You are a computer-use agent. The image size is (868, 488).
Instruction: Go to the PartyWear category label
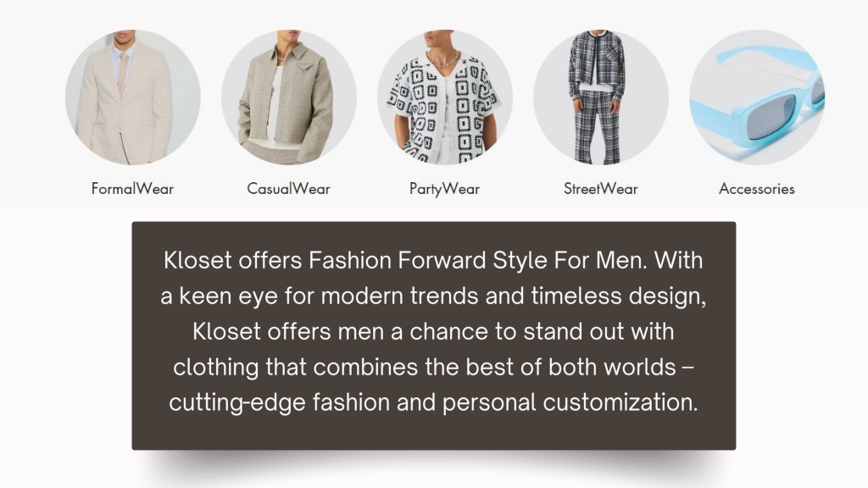pyautogui.click(x=444, y=189)
